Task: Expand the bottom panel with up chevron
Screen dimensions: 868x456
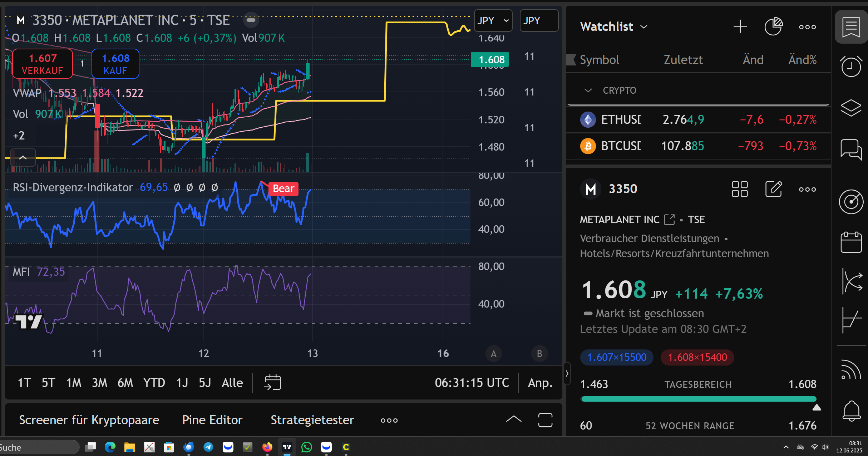Action: click(514, 420)
